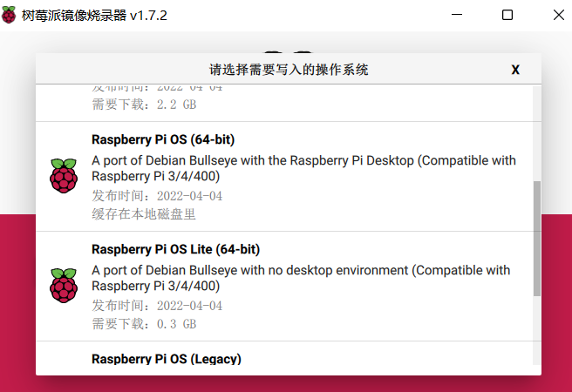Minimize the 树莓派镜像烧录器 window
Viewport: 572px width, 392px height.
pyautogui.click(x=457, y=15)
